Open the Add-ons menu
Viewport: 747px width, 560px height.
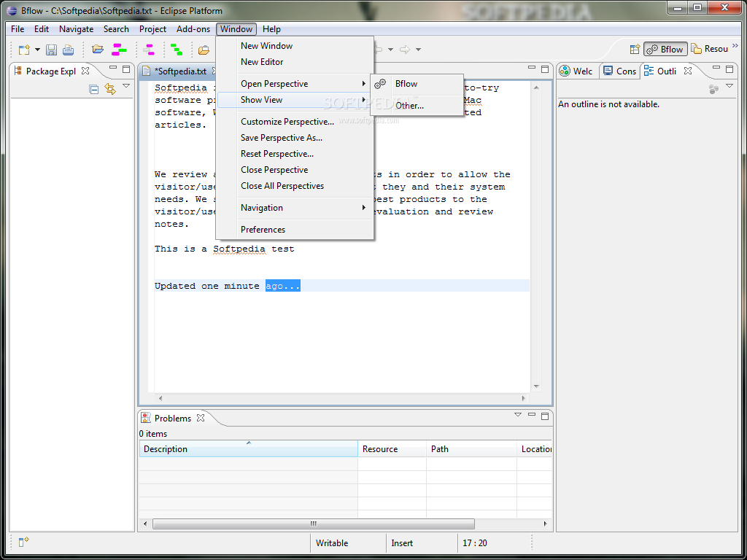(193, 29)
